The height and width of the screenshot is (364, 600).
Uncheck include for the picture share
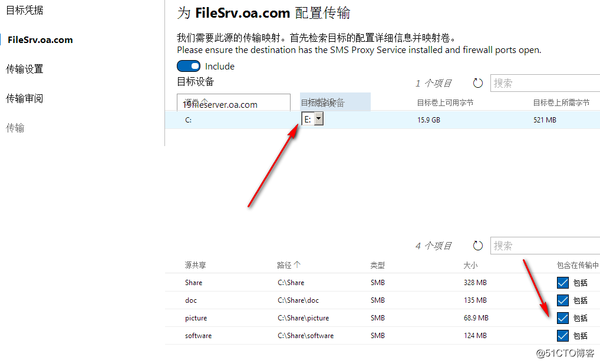[562, 317]
